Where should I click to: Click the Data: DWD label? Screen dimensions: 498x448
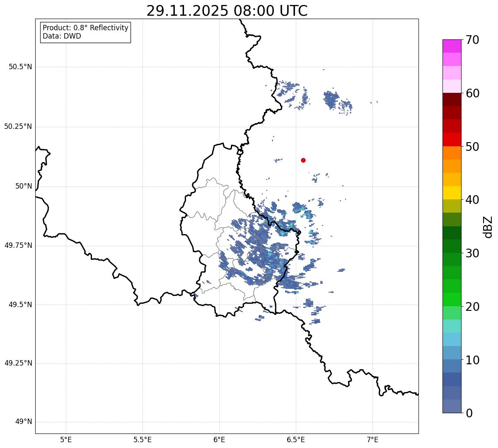62,36
